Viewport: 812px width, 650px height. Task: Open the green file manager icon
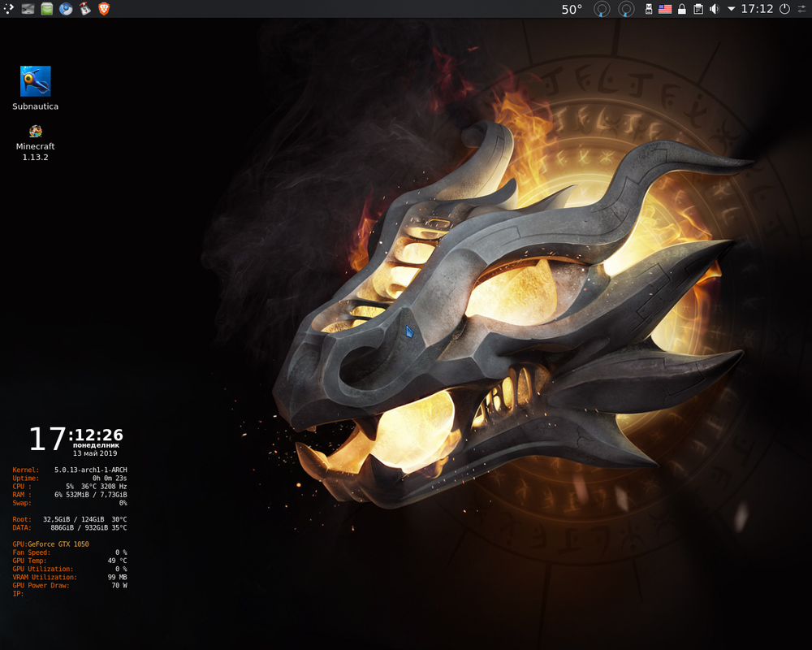tap(47, 9)
